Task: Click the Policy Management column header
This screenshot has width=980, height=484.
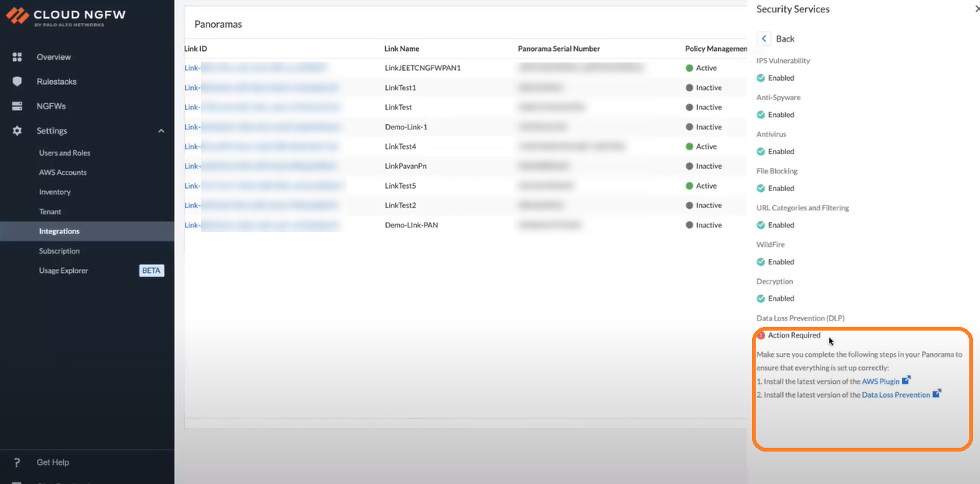Action: 716,49
